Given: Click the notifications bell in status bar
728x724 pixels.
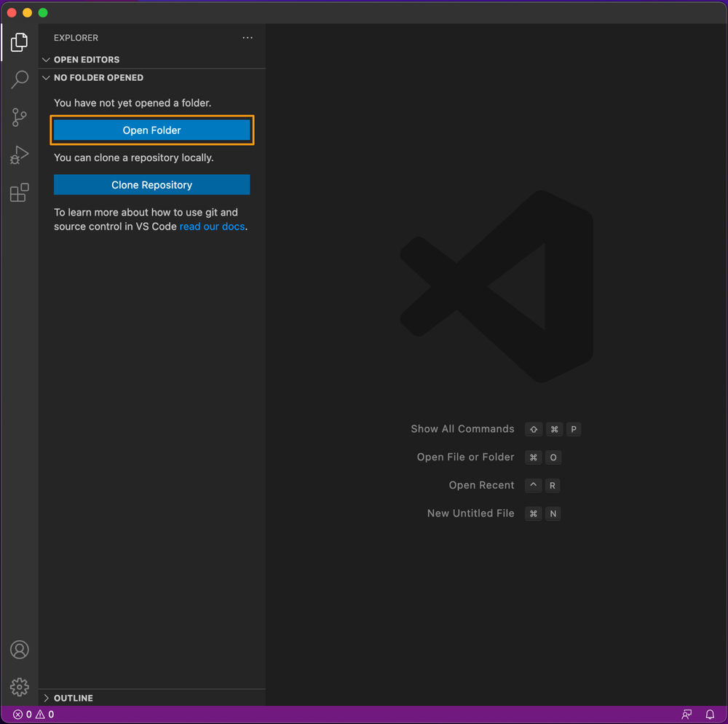Looking at the screenshot, I should pyautogui.click(x=710, y=715).
